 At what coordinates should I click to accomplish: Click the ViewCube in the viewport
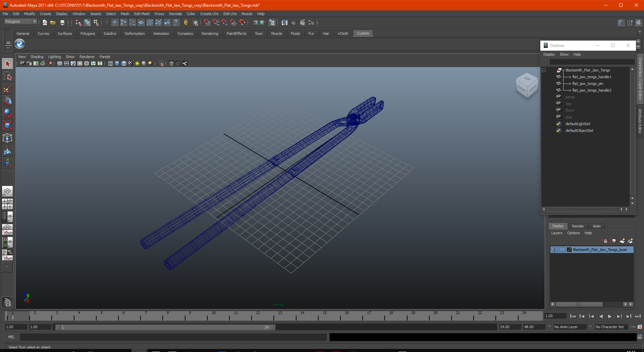tap(527, 85)
